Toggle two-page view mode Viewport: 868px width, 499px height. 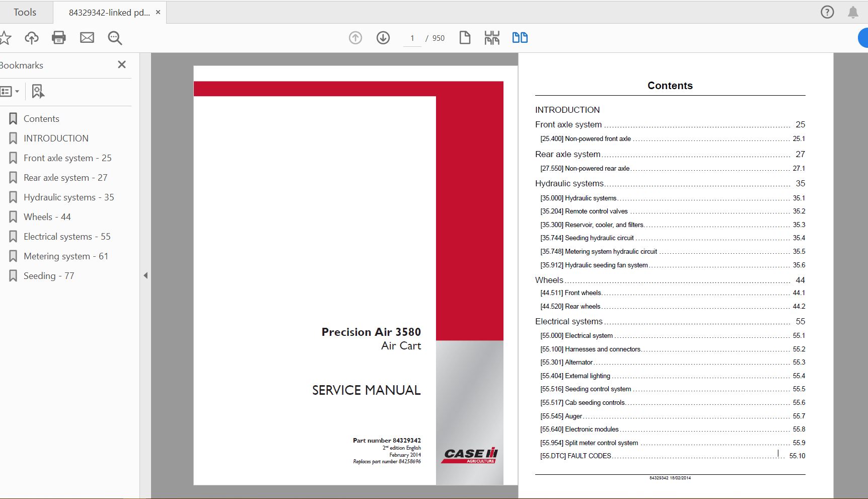(x=520, y=38)
